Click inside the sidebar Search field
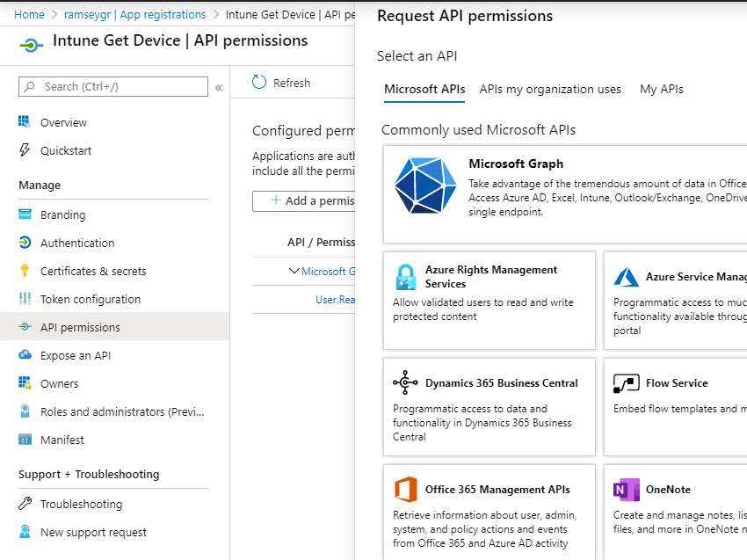Image resolution: width=747 pixels, height=560 pixels. point(112,86)
